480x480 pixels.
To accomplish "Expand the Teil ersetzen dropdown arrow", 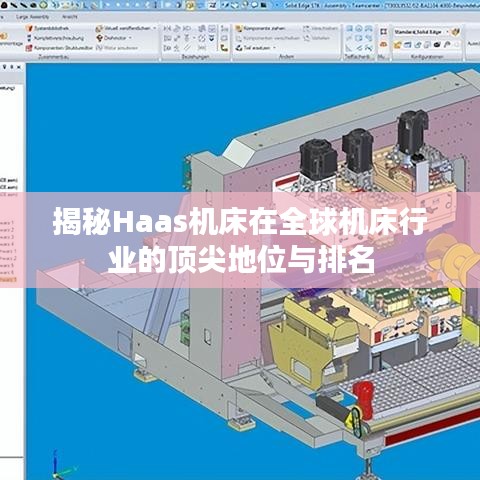I will tap(274, 48).
